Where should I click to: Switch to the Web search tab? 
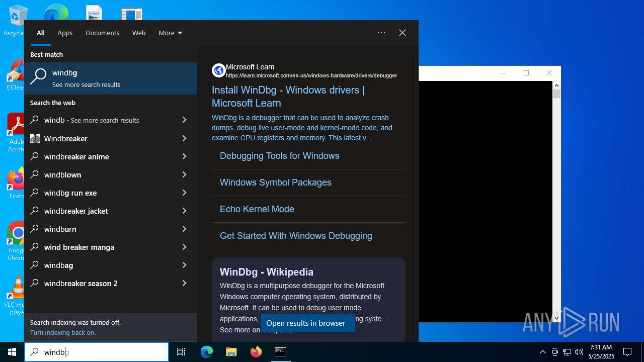(139, 33)
